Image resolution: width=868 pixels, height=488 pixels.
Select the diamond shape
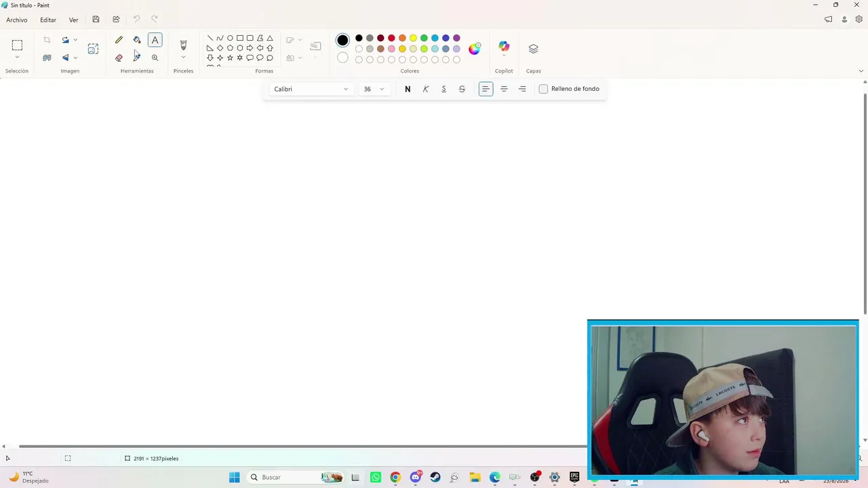(220, 48)
